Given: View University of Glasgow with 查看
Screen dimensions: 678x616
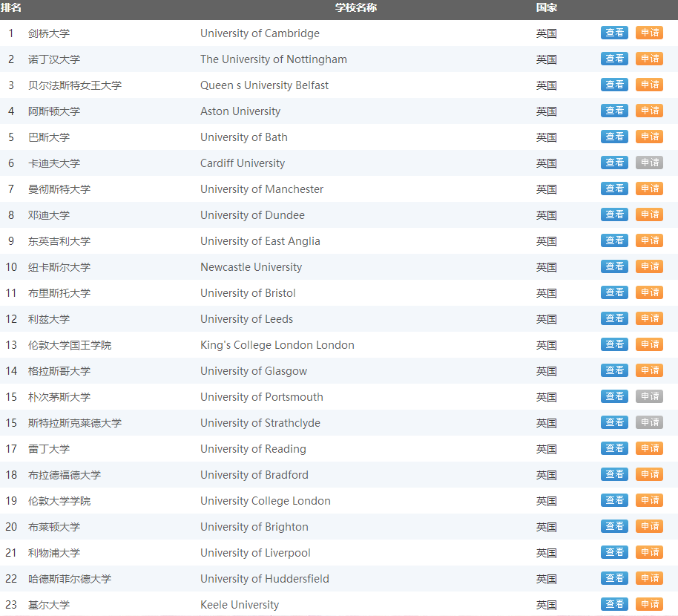Looking at the screenshot, I should pos(614,370).
